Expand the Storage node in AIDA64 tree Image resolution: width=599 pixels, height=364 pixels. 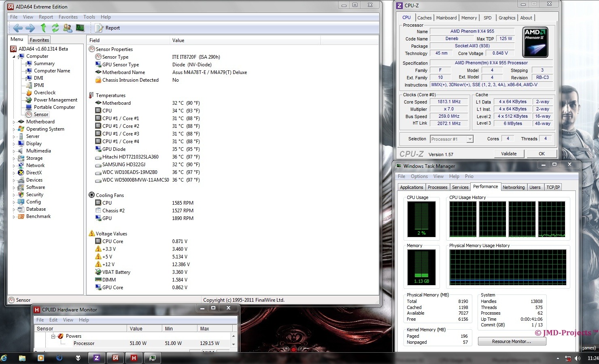14,158
